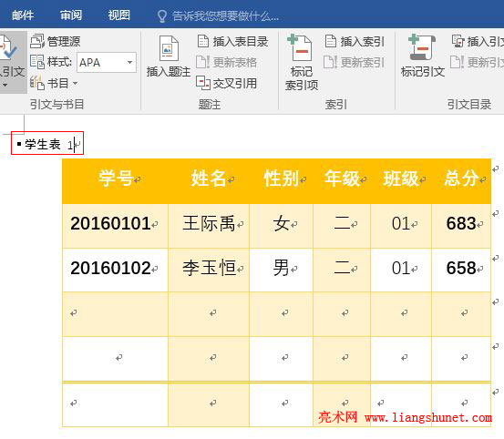Click the lightbulb Tell Me icon
504x439 pixels.
coord(162,15)
